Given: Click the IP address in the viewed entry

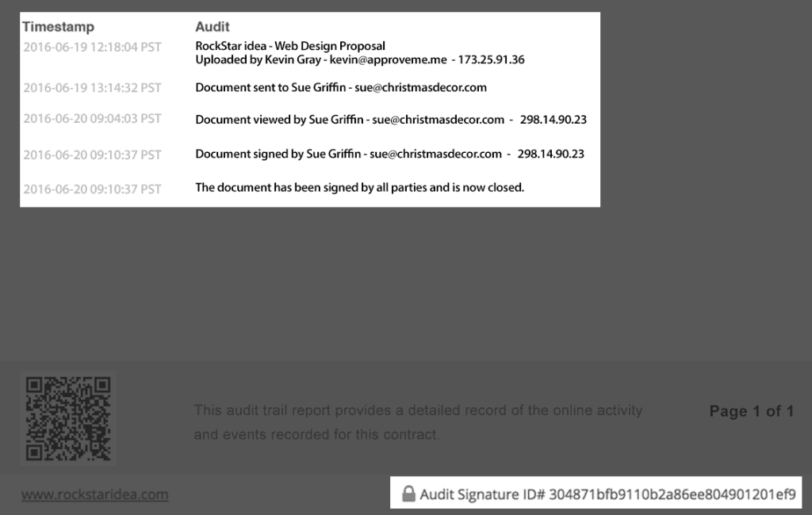Looking at the screenshot, I should (553, 120).
